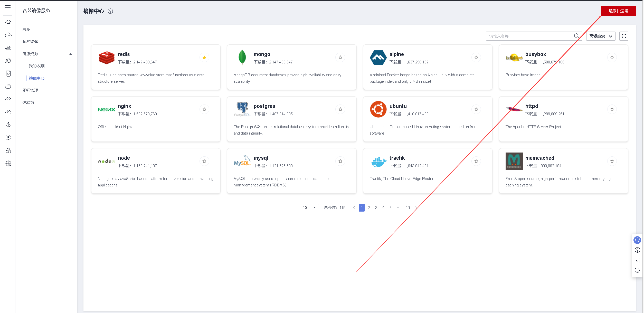Open the customer service headset icon
644x313 pixels.
637,240
